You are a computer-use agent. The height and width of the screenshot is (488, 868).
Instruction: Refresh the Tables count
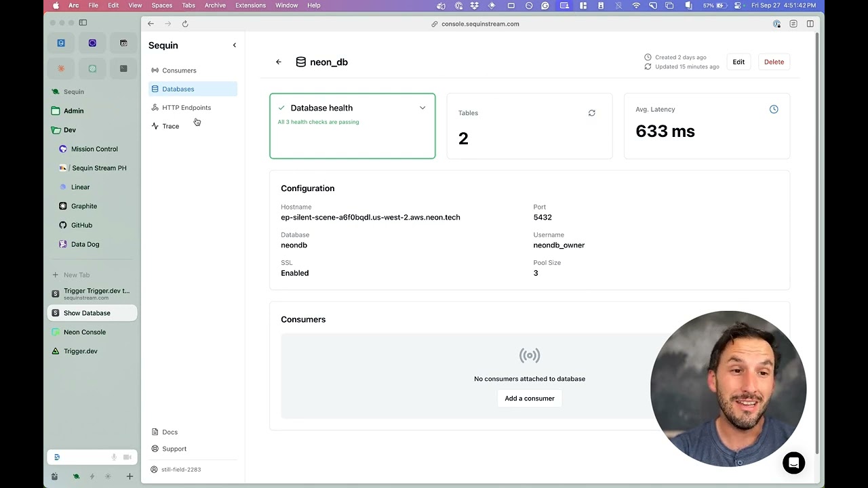(x=592, y=113)
